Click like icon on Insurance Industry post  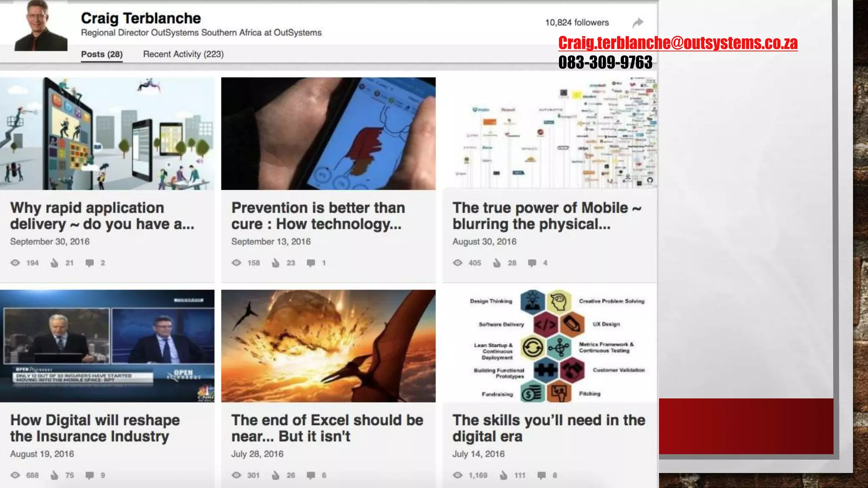[55, 475]
